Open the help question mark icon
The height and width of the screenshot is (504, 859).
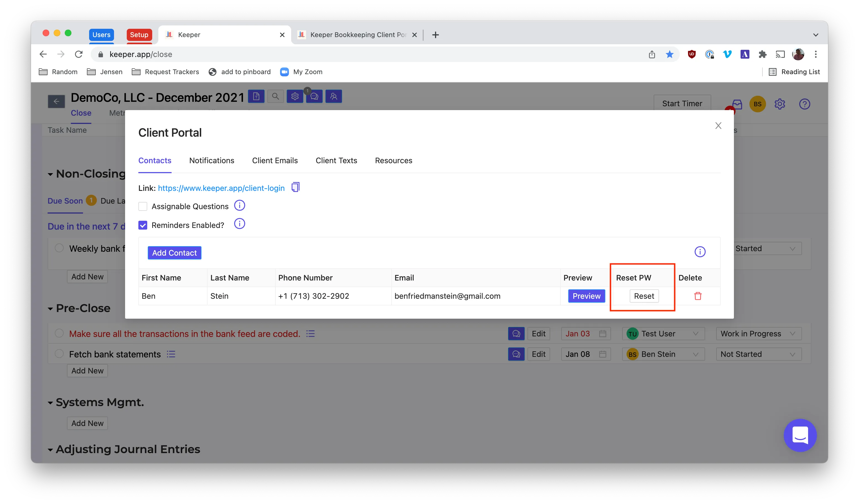[804, 104]
